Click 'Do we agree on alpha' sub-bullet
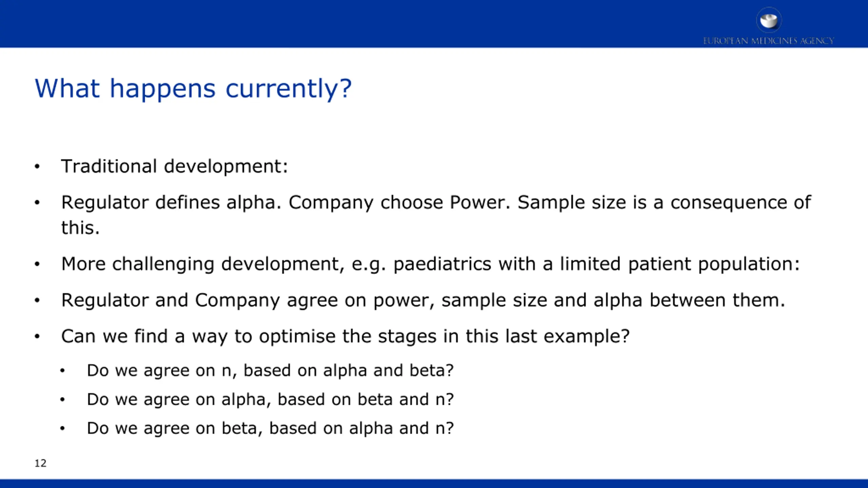Image resolution: width=868 pixels, height=488 pixels. (270, 400)
